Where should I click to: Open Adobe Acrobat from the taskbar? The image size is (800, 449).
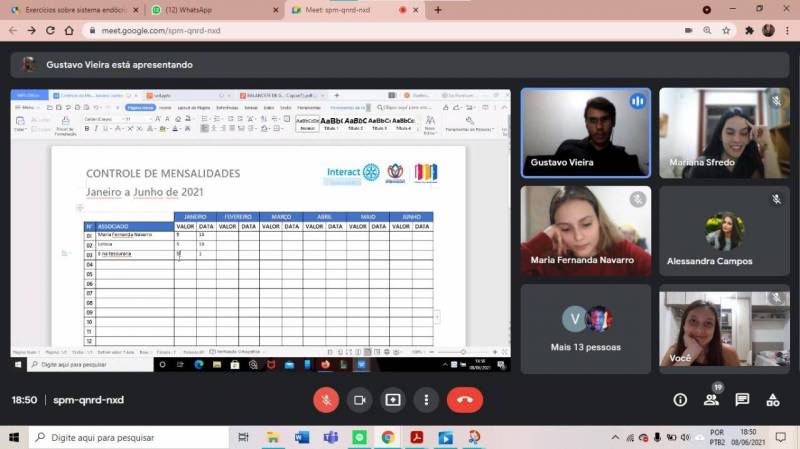(x=417, y=437)
